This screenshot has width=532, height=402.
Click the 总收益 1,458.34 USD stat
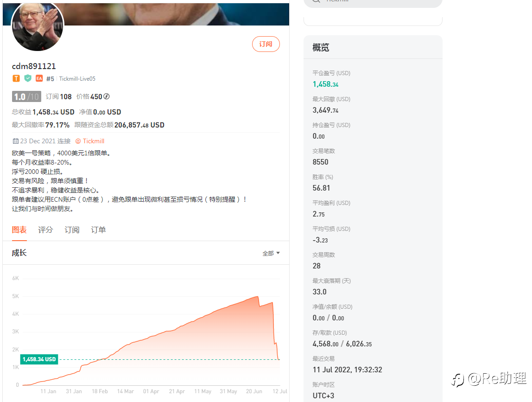tap(43, 112)
